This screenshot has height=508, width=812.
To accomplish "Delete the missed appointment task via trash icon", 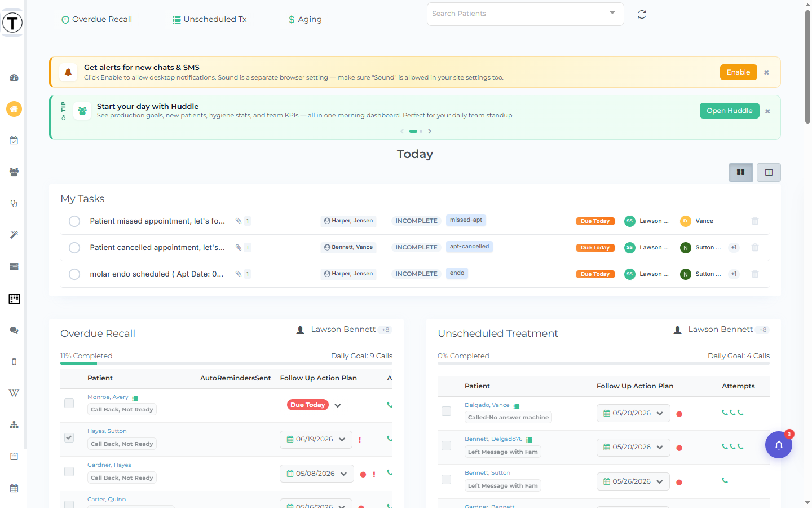I will [x=755, y=221].
